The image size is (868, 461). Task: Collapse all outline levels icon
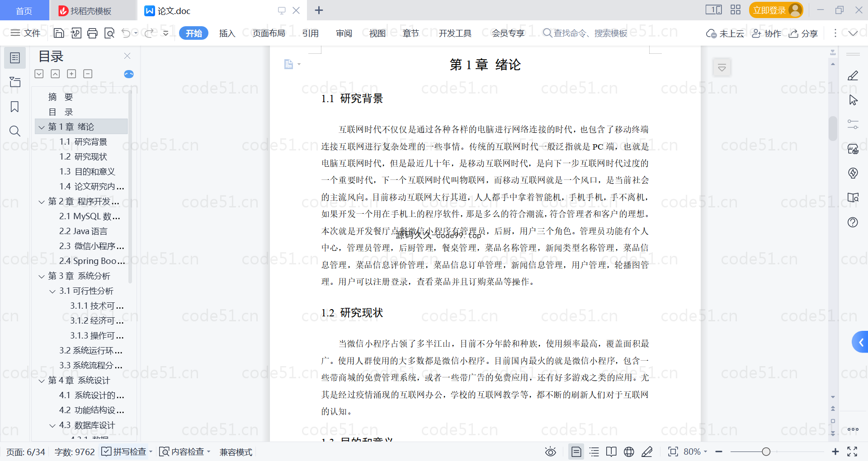click(x=55, y=74)
